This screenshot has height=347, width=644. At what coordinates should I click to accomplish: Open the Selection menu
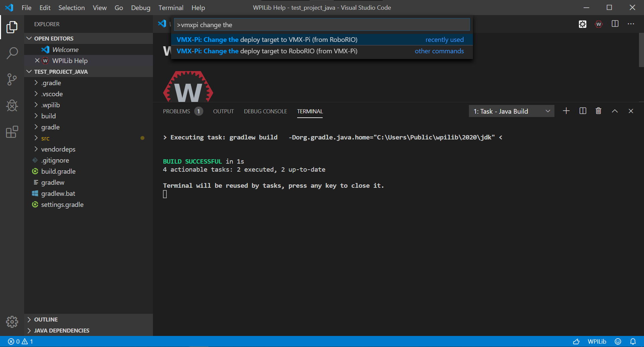pyautogui.click(x=71, y=8)
